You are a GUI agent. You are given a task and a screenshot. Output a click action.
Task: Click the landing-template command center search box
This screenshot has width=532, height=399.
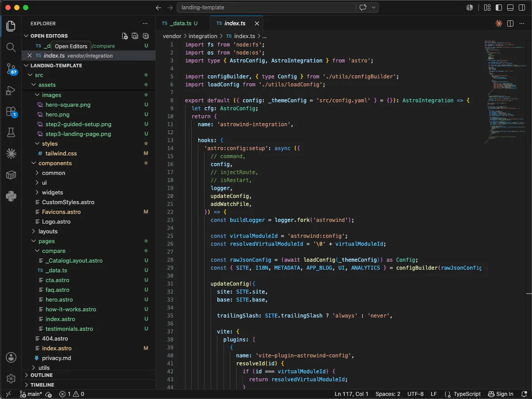[266, 8]
